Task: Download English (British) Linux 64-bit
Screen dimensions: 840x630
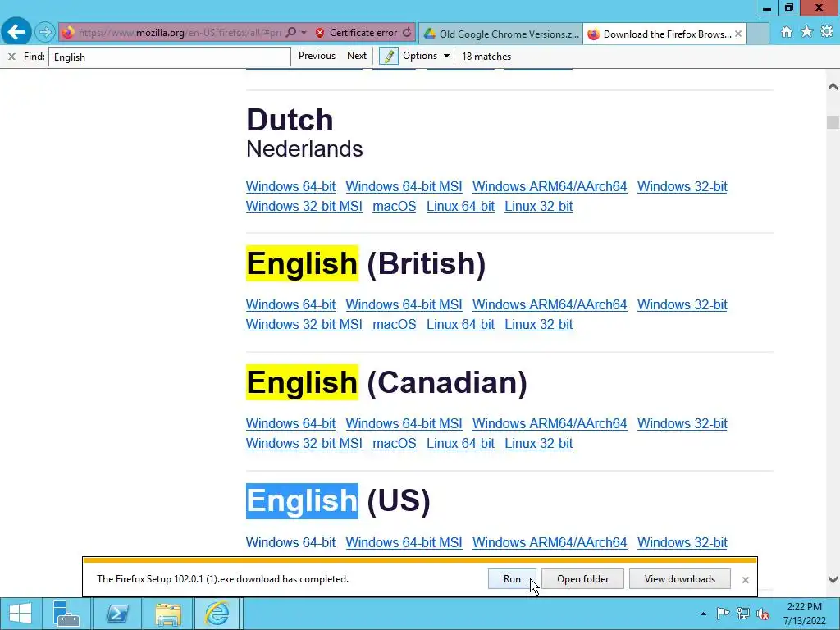Action: pyautogui.click(x=460, y=324)
